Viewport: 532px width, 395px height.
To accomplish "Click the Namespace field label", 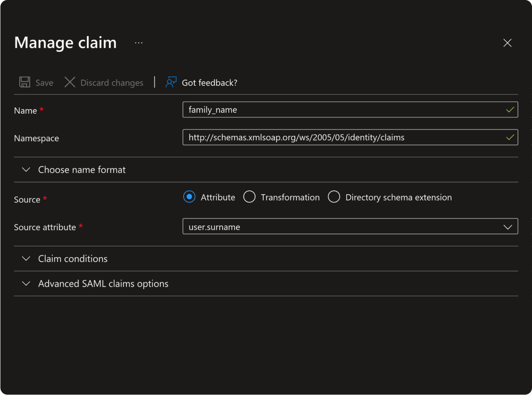I will click(37, 139).
